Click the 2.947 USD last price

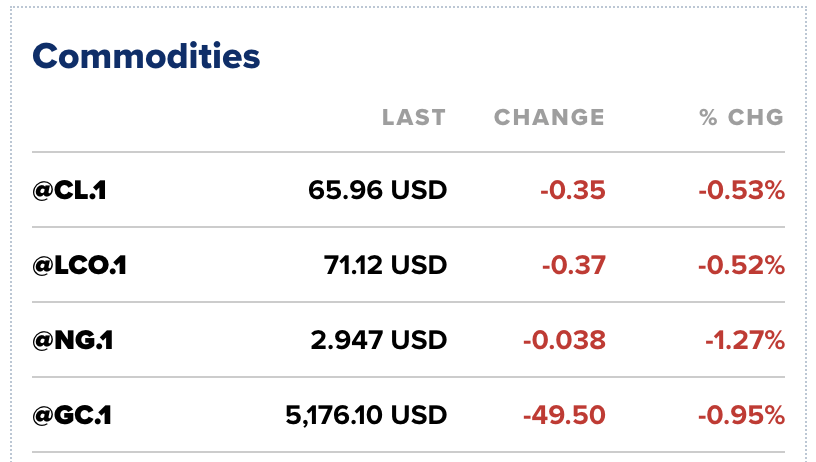point(378,340)
